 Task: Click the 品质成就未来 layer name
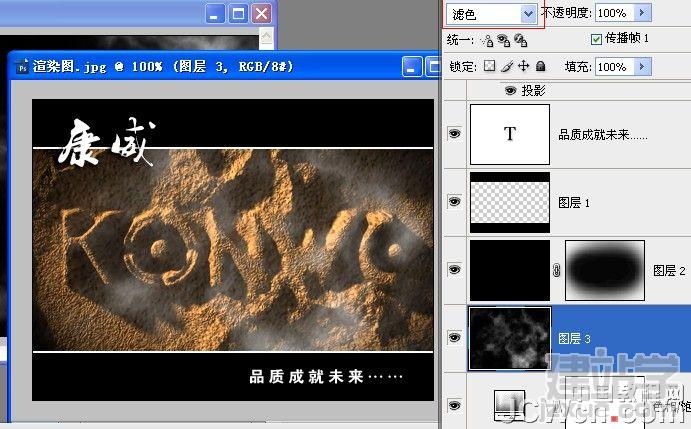(602, 134)
